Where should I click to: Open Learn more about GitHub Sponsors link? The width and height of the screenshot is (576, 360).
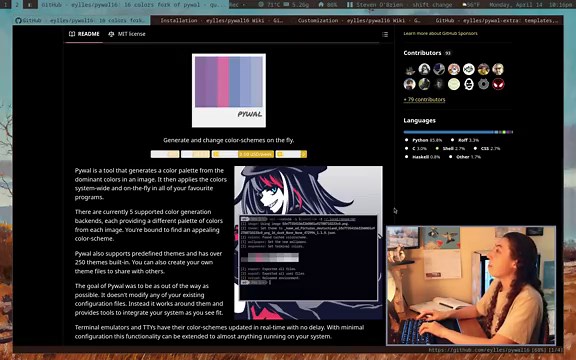coord(440,33)
